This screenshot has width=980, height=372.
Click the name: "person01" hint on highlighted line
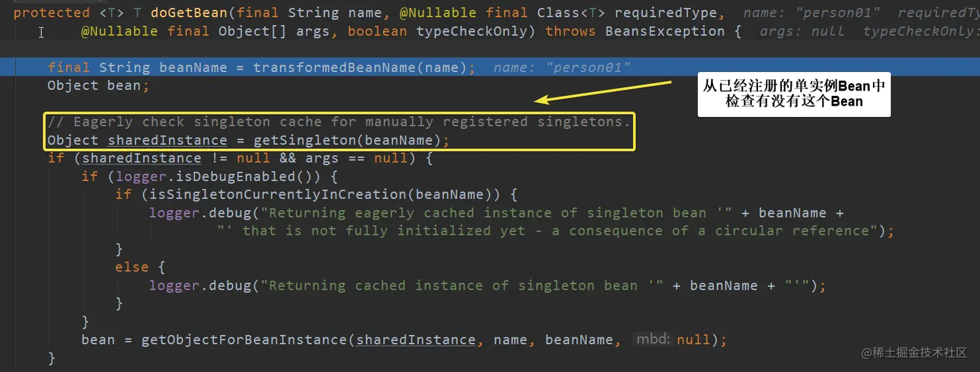click(x=562, y=67)
